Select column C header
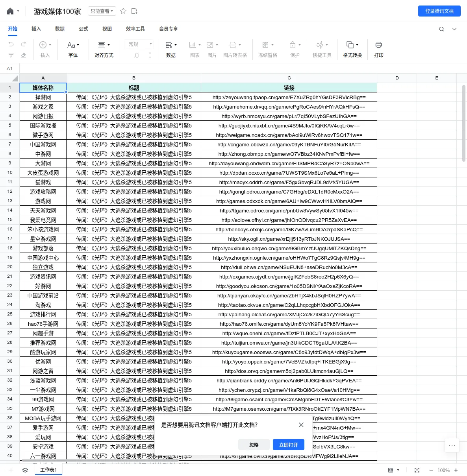467x476 pixels. [289, 78]
